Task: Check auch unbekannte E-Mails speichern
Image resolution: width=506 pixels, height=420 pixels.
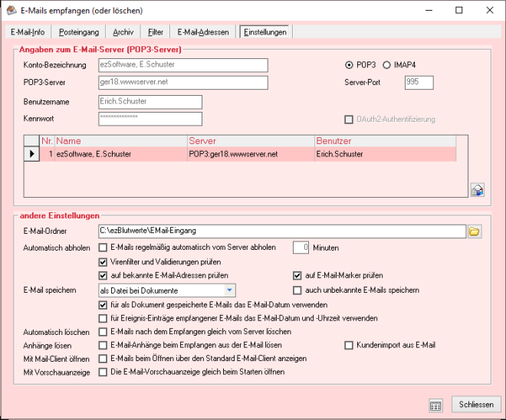Action: point(297,290)
